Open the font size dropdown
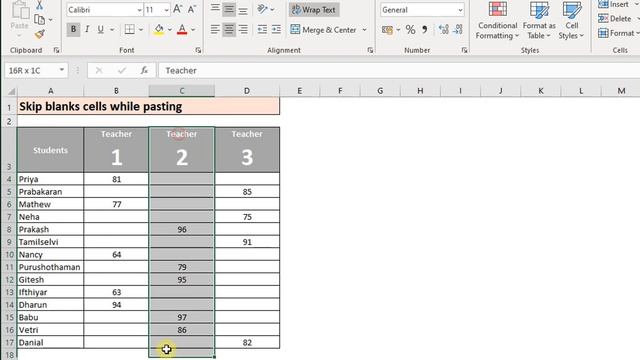 click(167, 10)
